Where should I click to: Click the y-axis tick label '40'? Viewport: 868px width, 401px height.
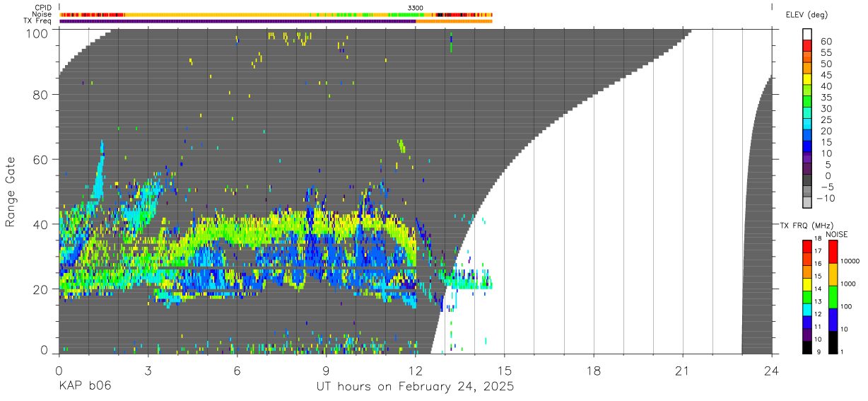pos(41,224)
